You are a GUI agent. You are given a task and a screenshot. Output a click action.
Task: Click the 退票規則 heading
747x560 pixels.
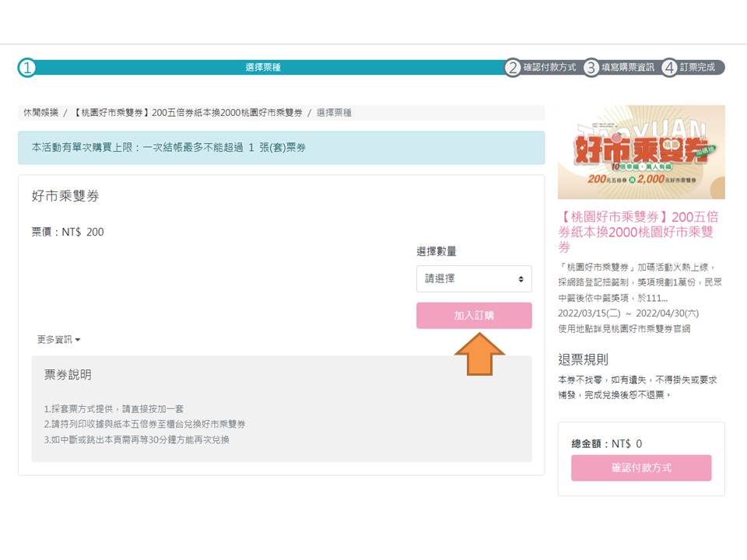tap(583, 359)
